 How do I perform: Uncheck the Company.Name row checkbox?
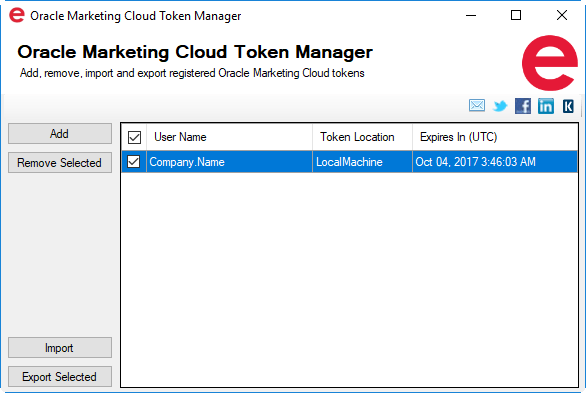[x=133, y=162]
